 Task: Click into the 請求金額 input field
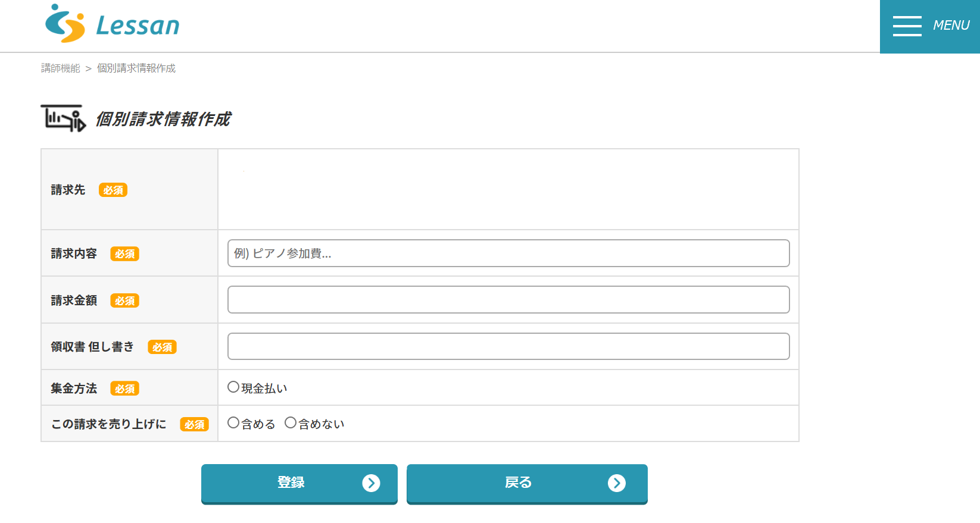(x=508, y=300)
